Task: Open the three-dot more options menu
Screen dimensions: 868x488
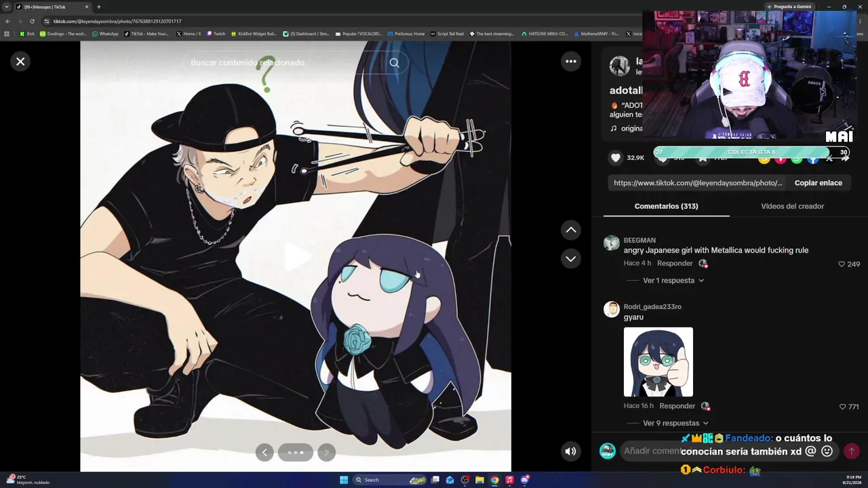Action: 571,62
